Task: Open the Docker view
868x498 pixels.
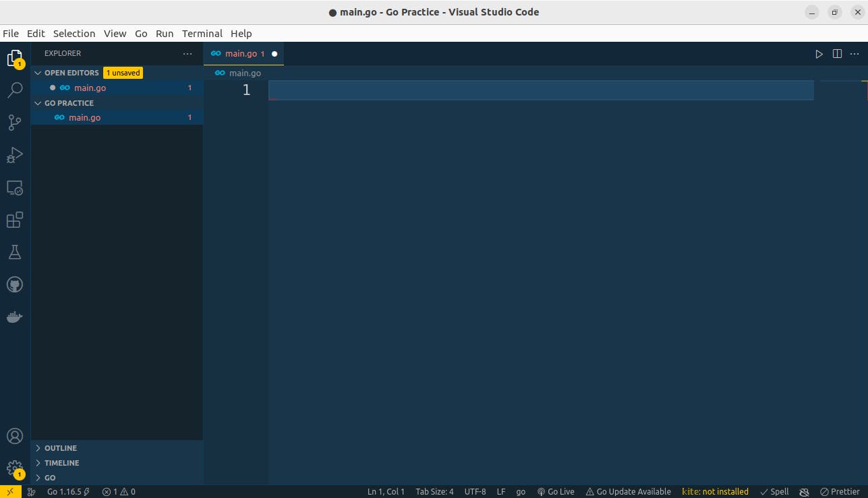Action: [x=15, y=317]
